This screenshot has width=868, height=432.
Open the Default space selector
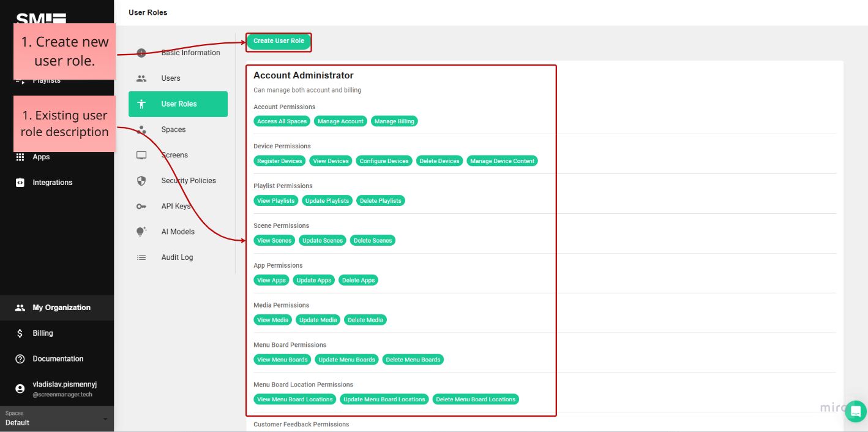57,419
